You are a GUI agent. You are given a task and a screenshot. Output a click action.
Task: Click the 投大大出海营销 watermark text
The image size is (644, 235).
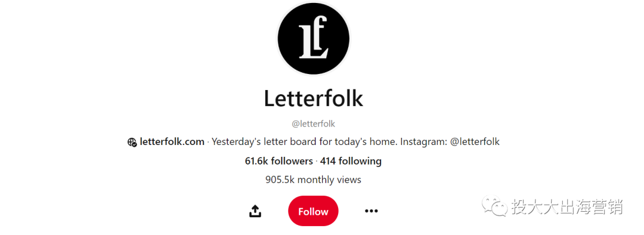coord(567,206)
